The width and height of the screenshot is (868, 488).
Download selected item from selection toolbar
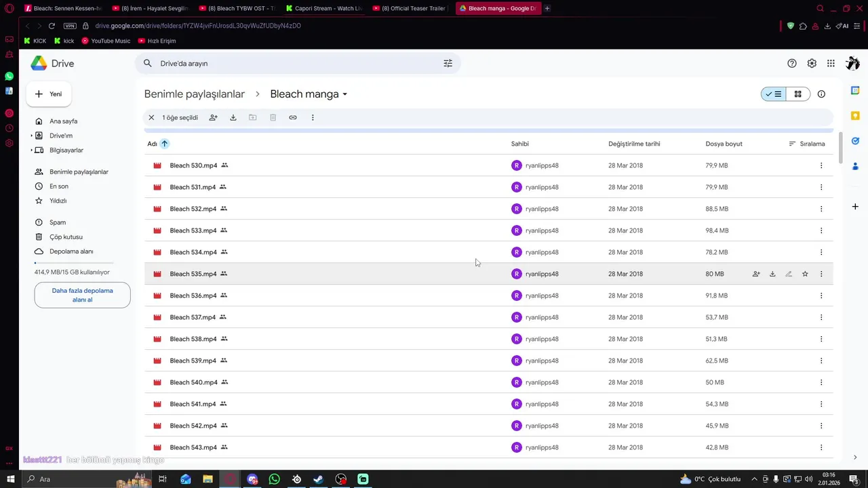click(233, 117)
